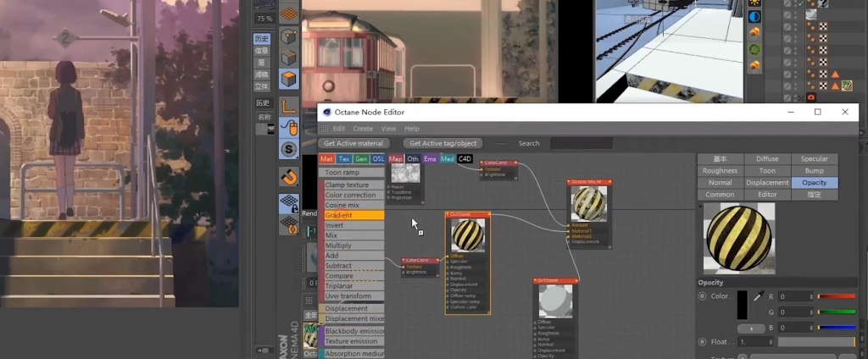This screenshot has width=868, height=359.
Task: Enable the Opacity Color radio button
Action: [x=702, y=296]
